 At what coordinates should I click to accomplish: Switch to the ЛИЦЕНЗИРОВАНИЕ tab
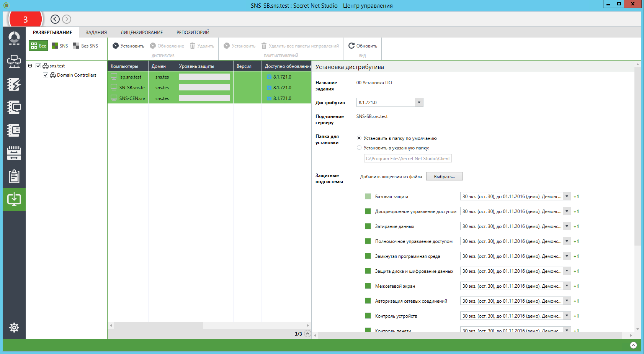(x=142, y=33)
